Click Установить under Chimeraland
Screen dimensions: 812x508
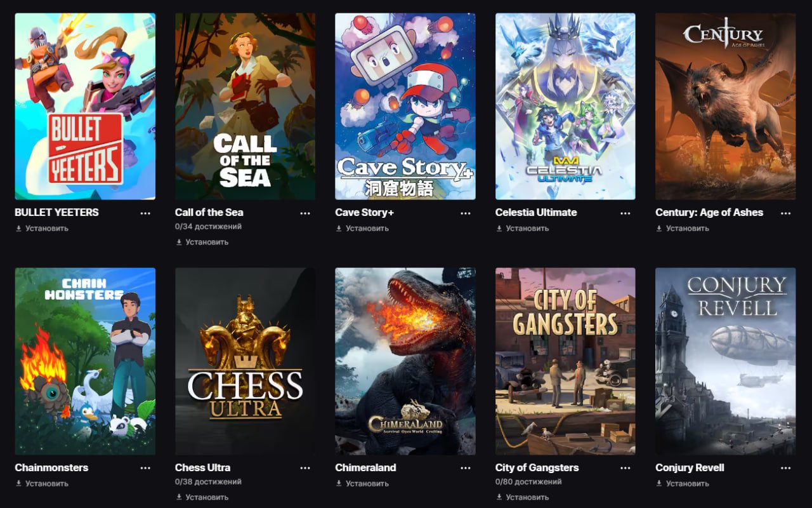pos(362,483)
